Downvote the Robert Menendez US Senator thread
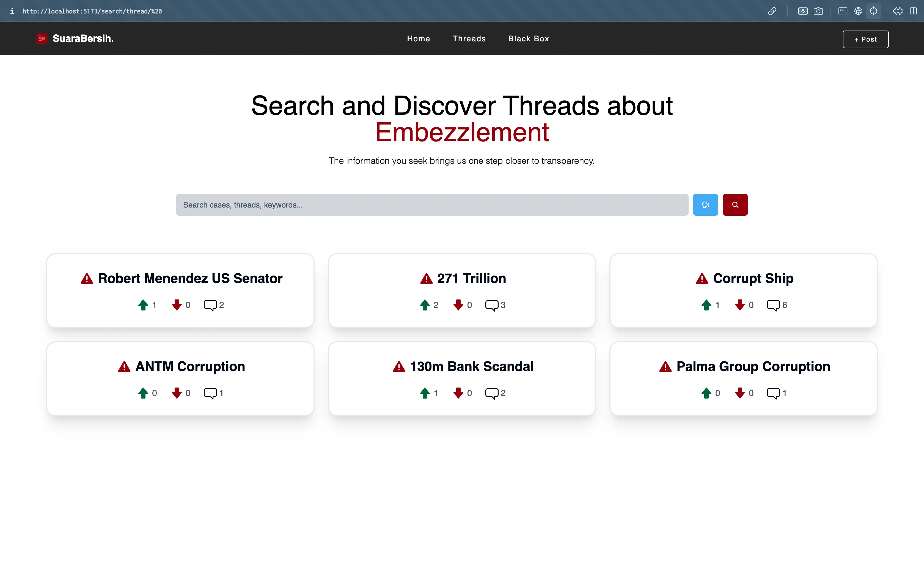 [x=177, y=305]
